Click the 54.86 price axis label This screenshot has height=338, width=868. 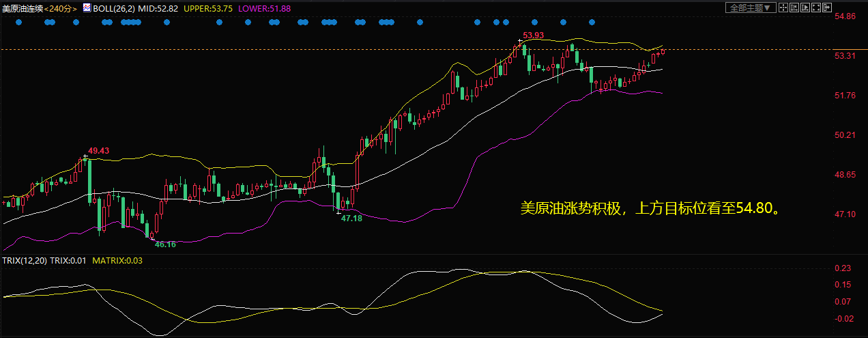click(x=845, y=16)
